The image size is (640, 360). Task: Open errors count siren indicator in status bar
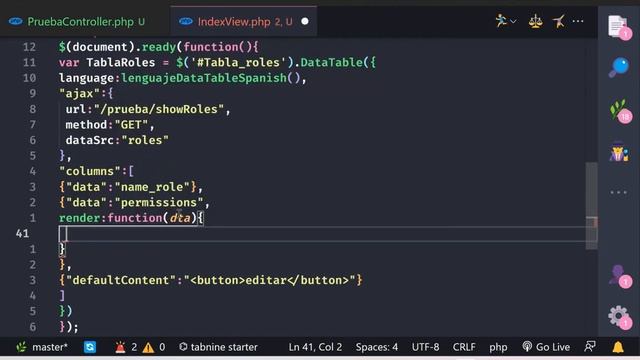coord(126,347)
